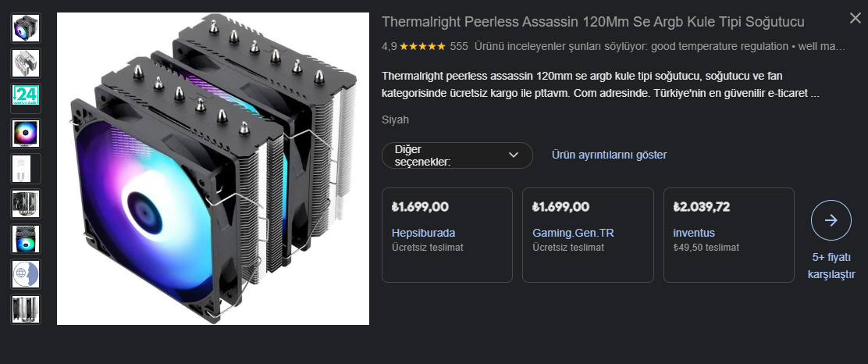Image resolution: width=868 pixels, height=364 pixels.
Task: Click '5+ fiyatı karşılaştır' text
Action: point(831,266)
